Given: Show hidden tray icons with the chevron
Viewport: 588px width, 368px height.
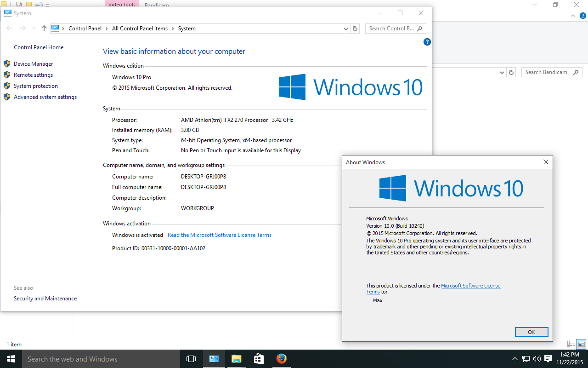Looking at the screenshot, I should 515,359.
